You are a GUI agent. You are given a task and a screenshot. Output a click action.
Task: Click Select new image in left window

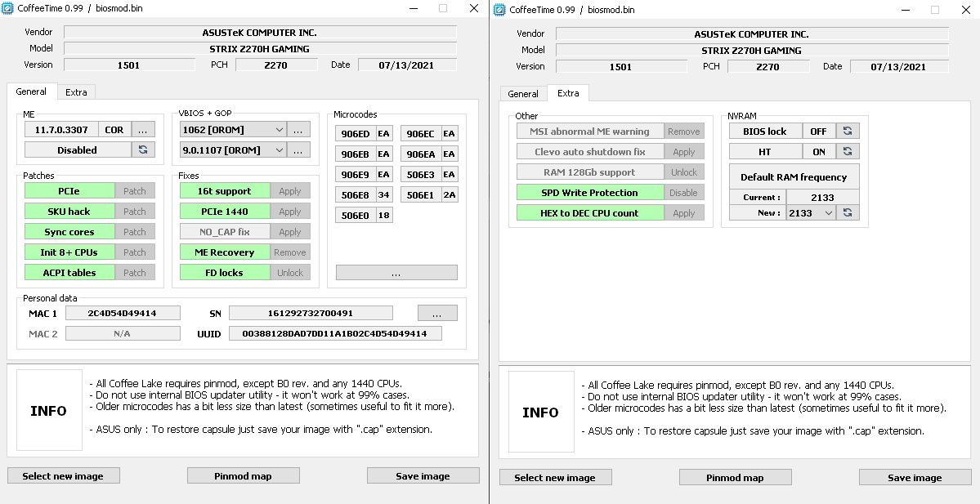click(x=63, y=476)
